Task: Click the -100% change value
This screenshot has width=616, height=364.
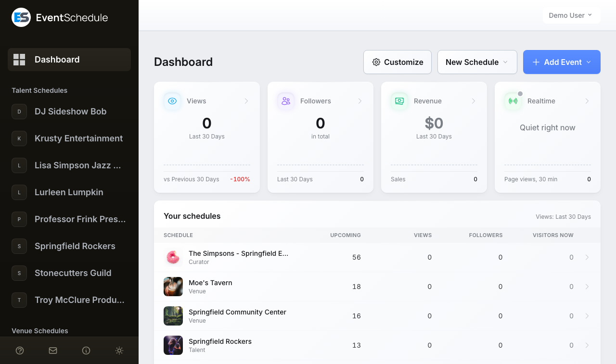Action: (x=240, y=179)
